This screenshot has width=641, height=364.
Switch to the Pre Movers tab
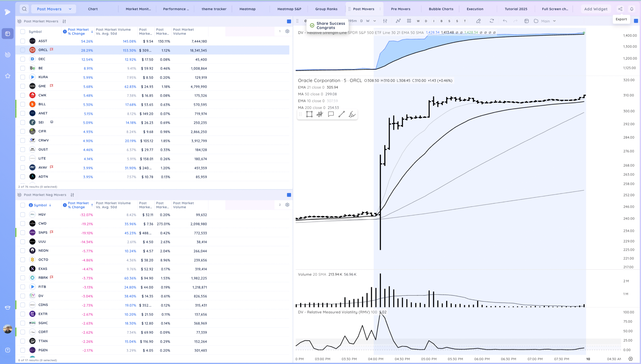[x=400, y=9]
